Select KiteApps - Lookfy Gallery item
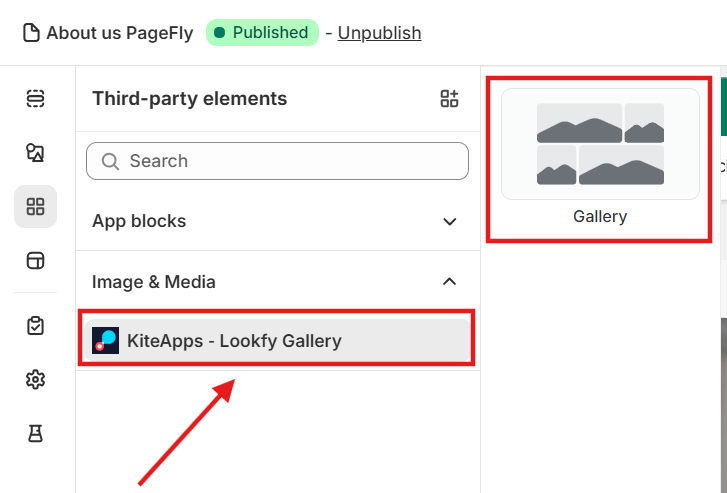The image size is (727, 493). pyautogui.click(x=277, y=340)
